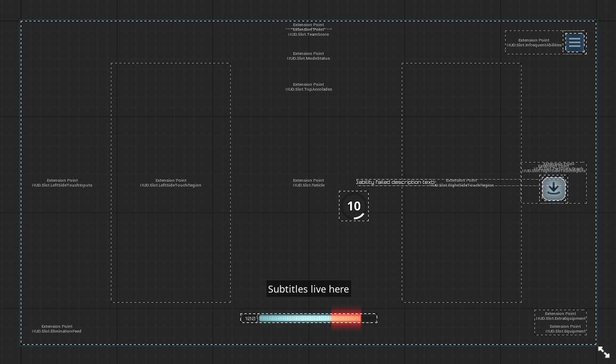Select the circular countdown widget showing 10

coord(354,206)
